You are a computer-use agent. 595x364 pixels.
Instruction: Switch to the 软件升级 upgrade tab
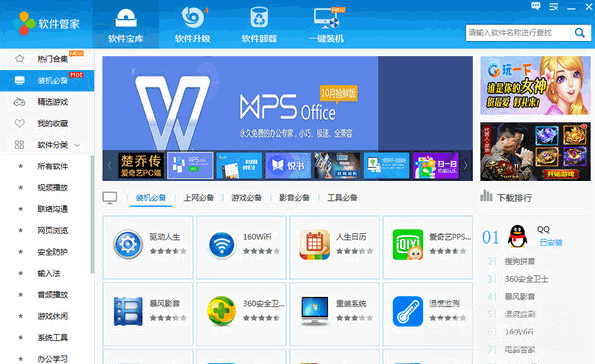point(192,24)
